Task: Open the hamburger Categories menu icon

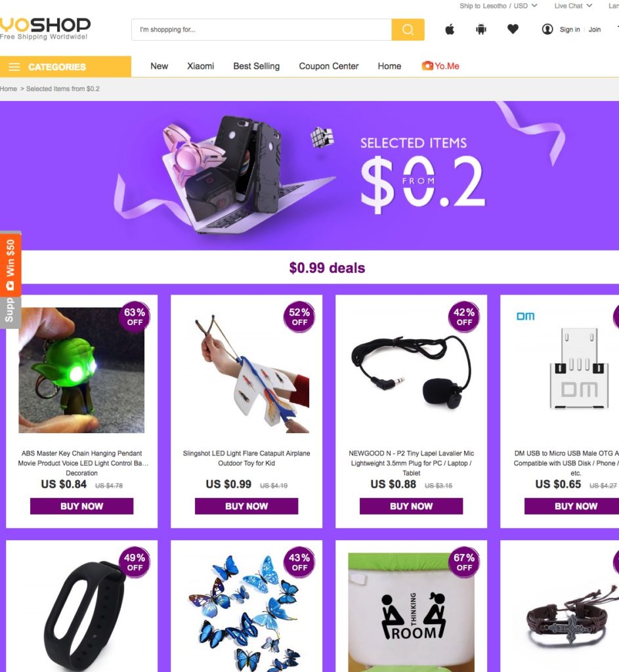Action: pos(14,67)
